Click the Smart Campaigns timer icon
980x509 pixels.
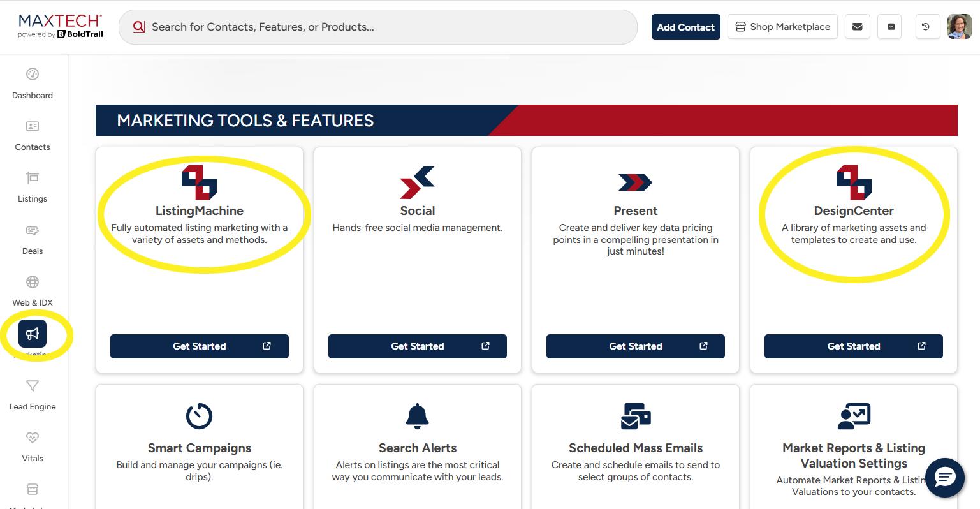199,416
